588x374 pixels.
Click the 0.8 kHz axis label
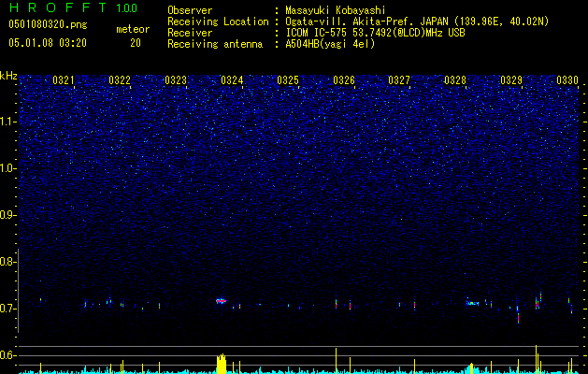click(8, 262)
